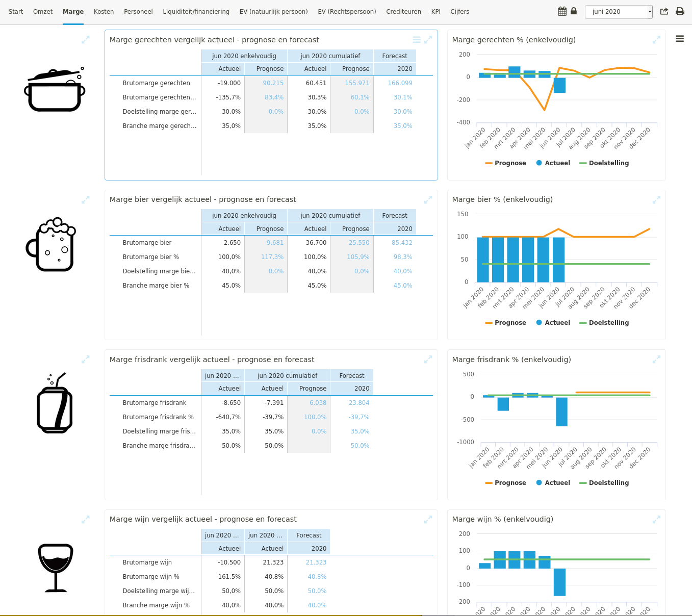
Task: Expand the soda can image tile
Action: click(x=86, y=360)
